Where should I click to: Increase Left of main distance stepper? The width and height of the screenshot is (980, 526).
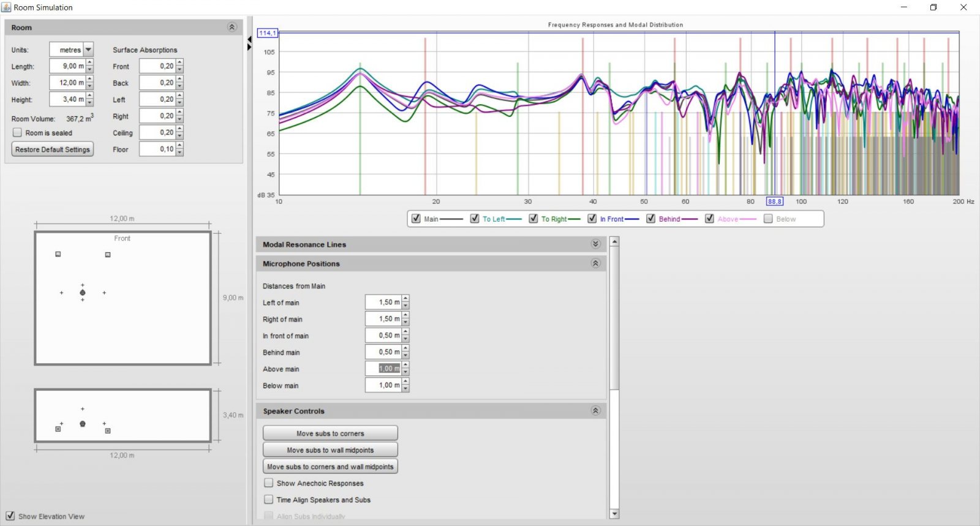click(x=405, y=299)
